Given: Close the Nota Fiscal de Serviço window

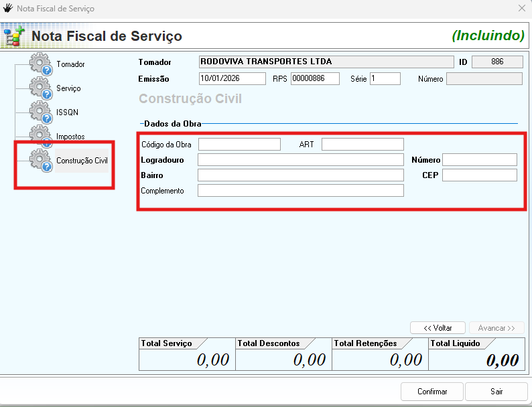Looking at the screenshot, I should point(522,9).
